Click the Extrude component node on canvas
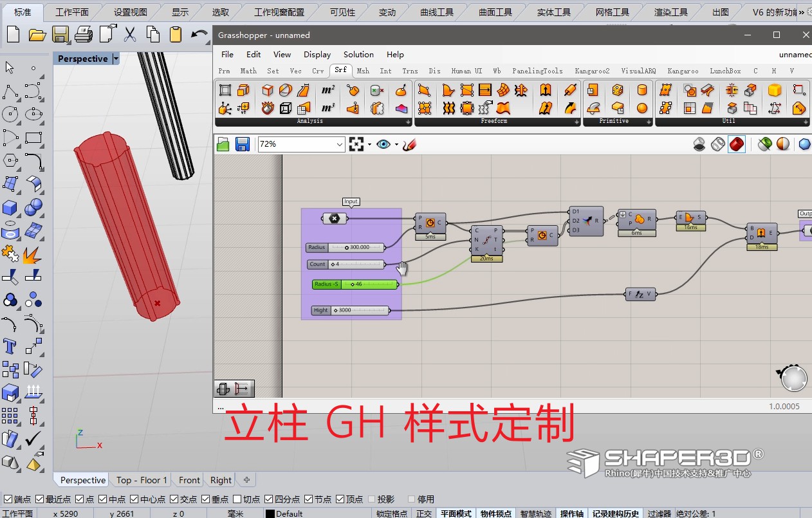812x518 pixels. click(x=762, y=232)
